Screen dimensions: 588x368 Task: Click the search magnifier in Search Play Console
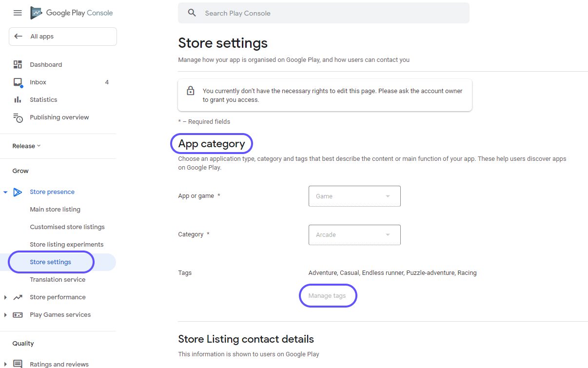point(192,13)
